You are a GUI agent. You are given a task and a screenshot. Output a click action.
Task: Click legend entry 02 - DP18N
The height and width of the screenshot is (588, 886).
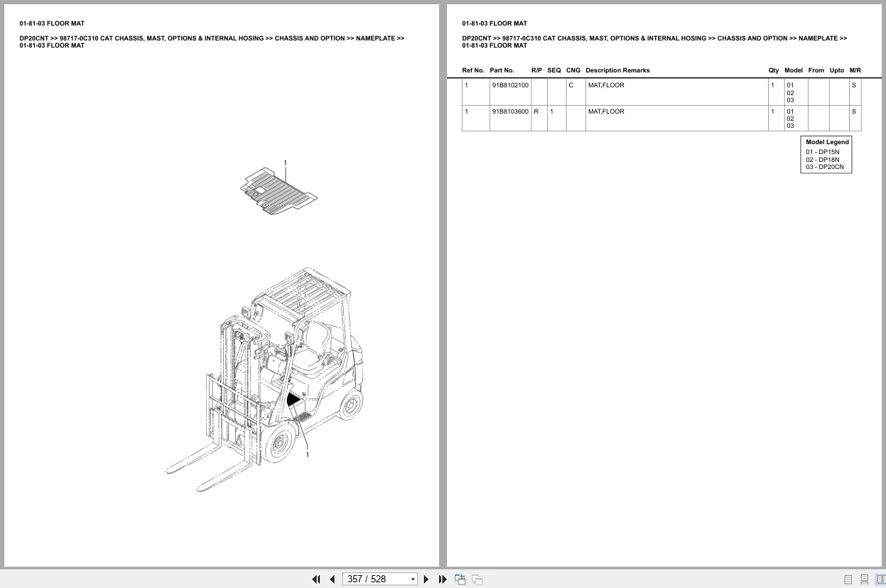(823, 160)
